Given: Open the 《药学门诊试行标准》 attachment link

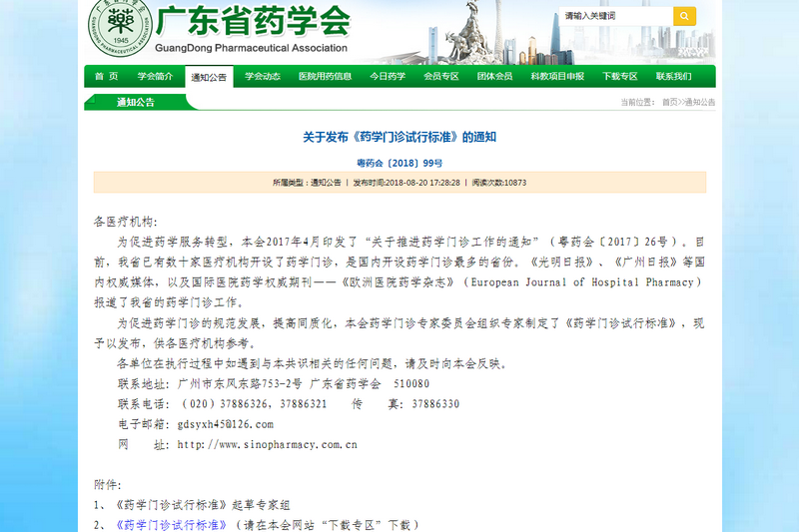Looking at the screenshot, I should coord(172,524).
